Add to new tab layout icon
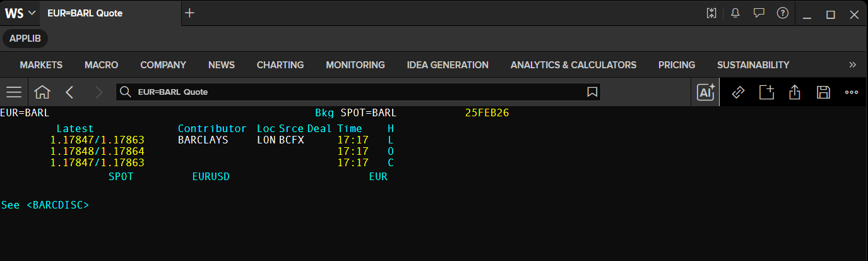Viewport: 868px width, 261px height. coord(766,92)
